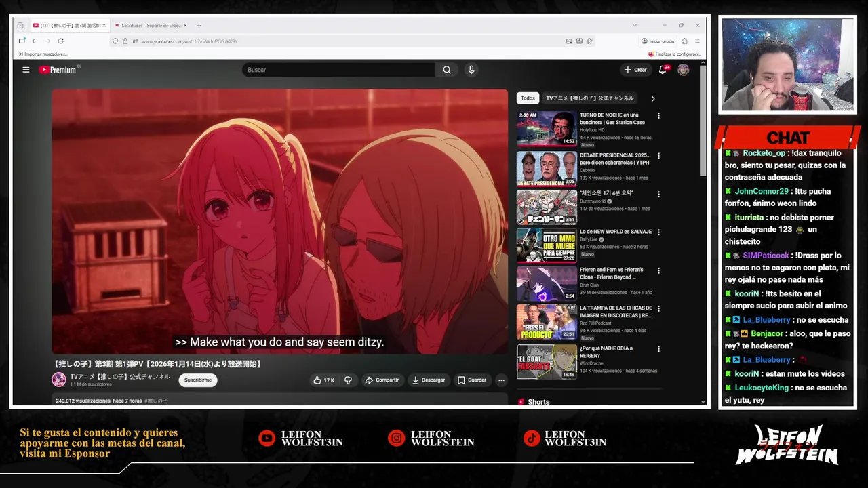Click the Guardar save button
Image resolution: width=868 pixels, height=488 pixels.
(472, 380)
